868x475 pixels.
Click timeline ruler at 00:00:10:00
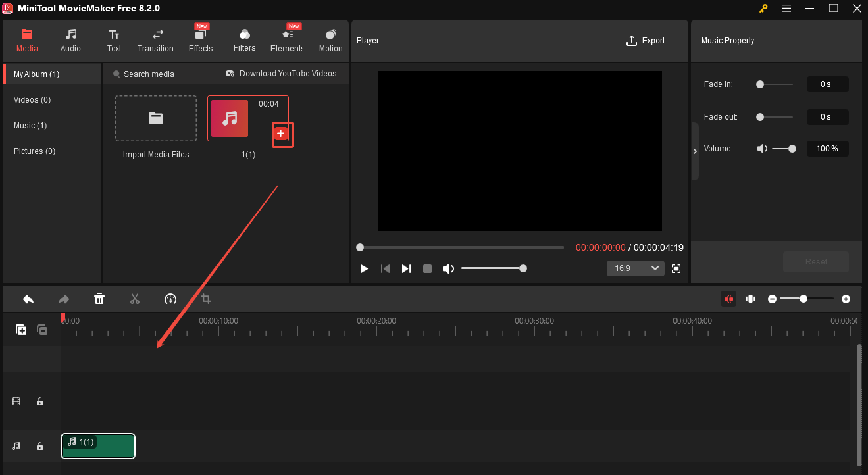(x=218, y=322)
